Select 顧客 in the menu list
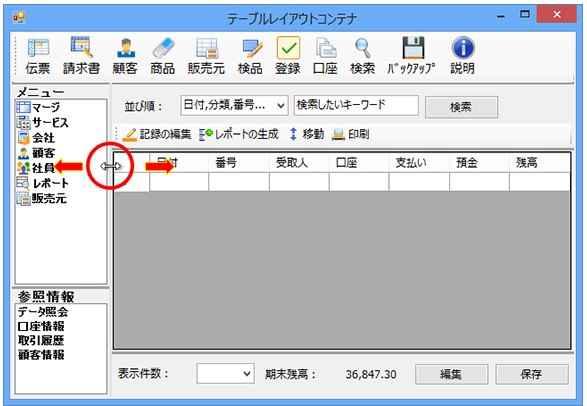This screenshot has width=587, height=406. coord(36,153)
